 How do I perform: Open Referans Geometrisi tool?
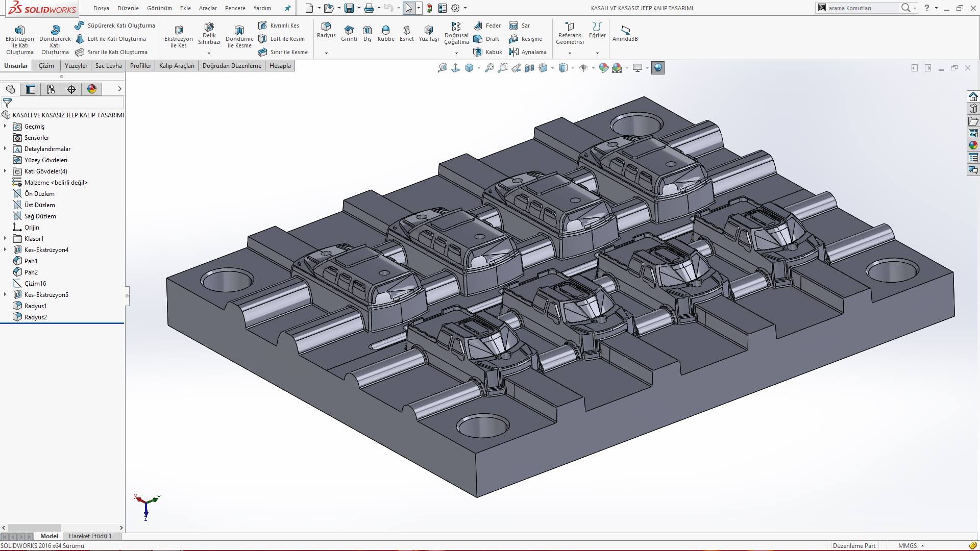pyautogui.click(x=570, y=33)
